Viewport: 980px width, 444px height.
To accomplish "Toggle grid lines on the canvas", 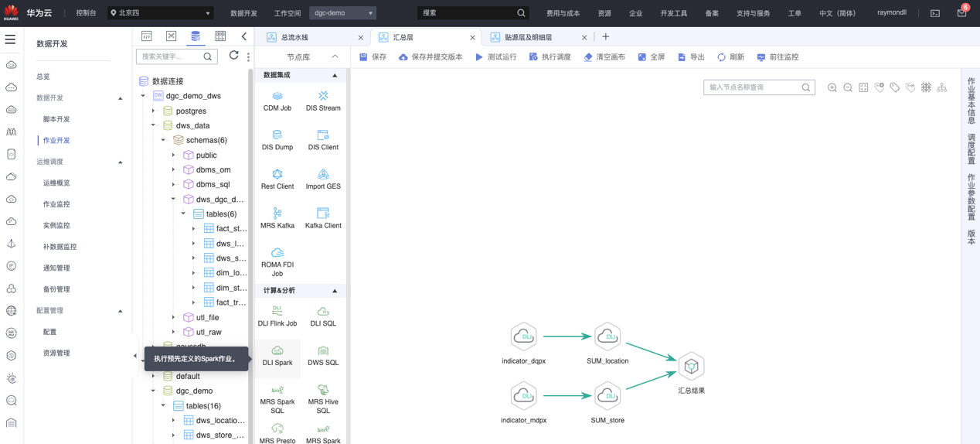I will [926, 87].
